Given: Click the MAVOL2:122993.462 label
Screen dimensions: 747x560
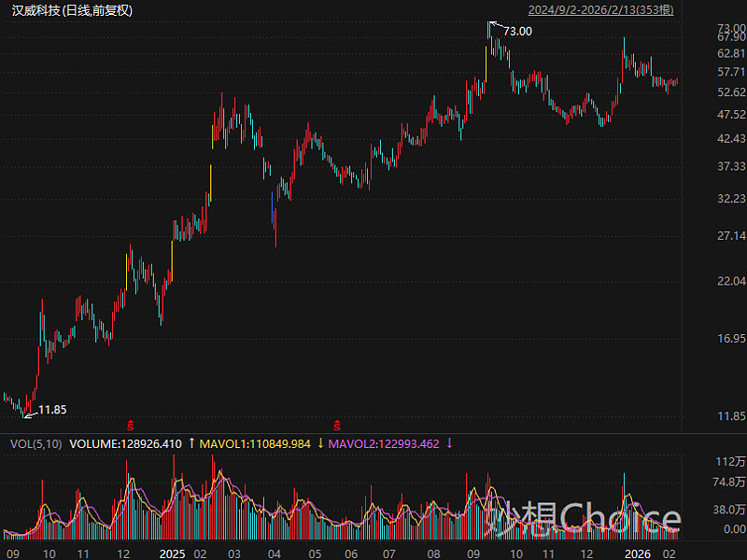Looking at the screenshot, I should [384, 444].
